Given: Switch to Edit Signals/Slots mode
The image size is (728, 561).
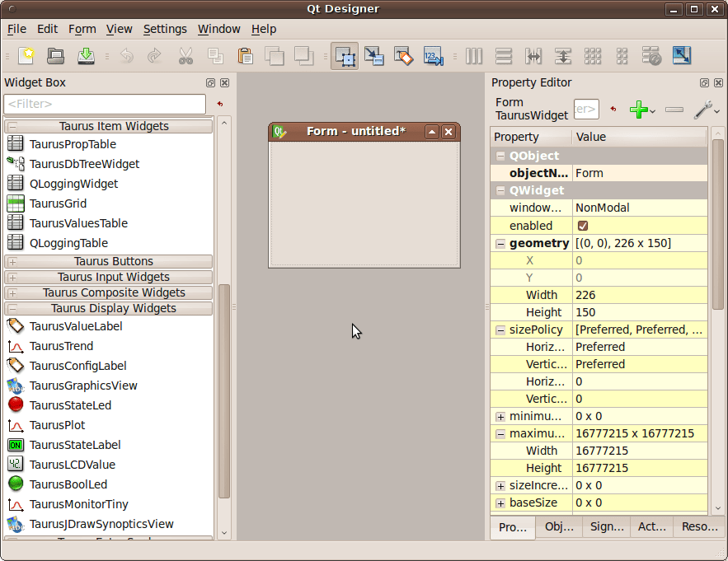Looking at the screenshot, I should point(373,55).
